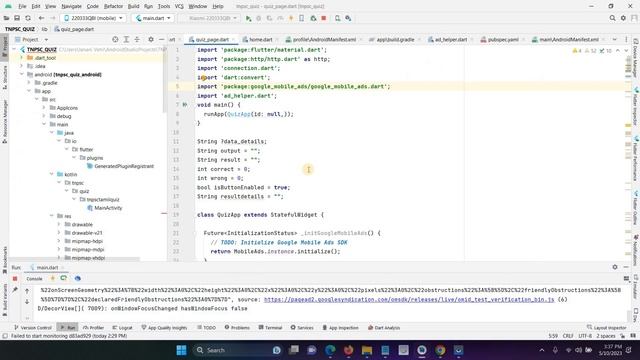The image size is (640, 360).
Task: Open the Profiler tool window
Action: coord(93,328)
